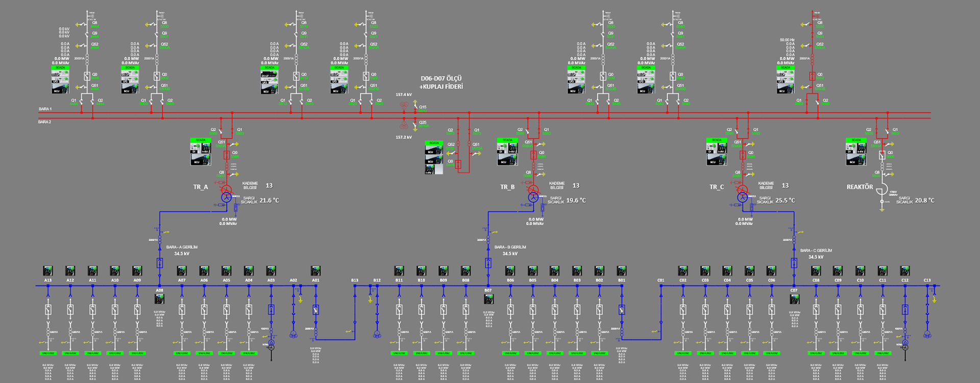This screenshot has height=383, width=980.
Task: Select the TR_C transformer symbol
Action: tap(743, 194)
